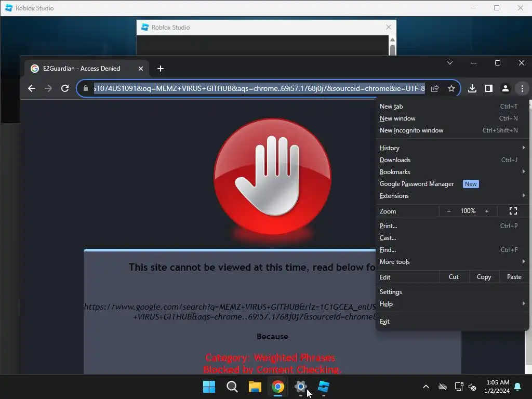Click the Chrome icon in the taskbar
Image resolution: width=532 pixels, height=399 pixels.
point(278,387)
